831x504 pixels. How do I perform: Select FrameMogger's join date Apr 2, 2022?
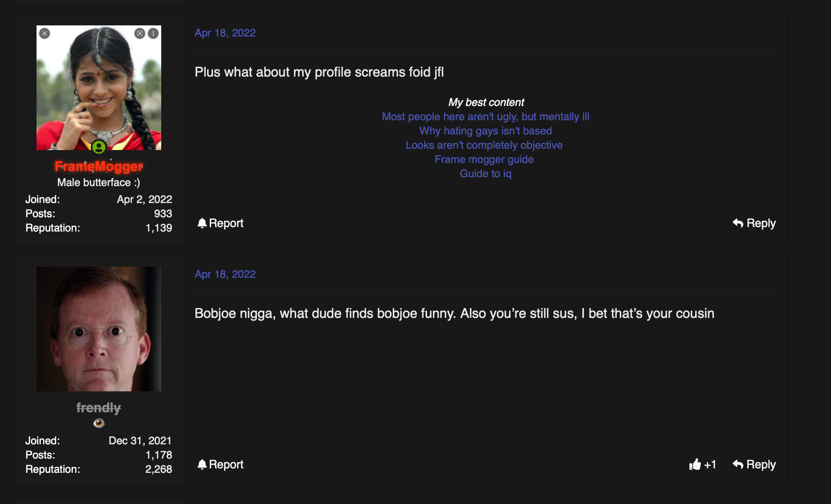(x=144, y=199)
